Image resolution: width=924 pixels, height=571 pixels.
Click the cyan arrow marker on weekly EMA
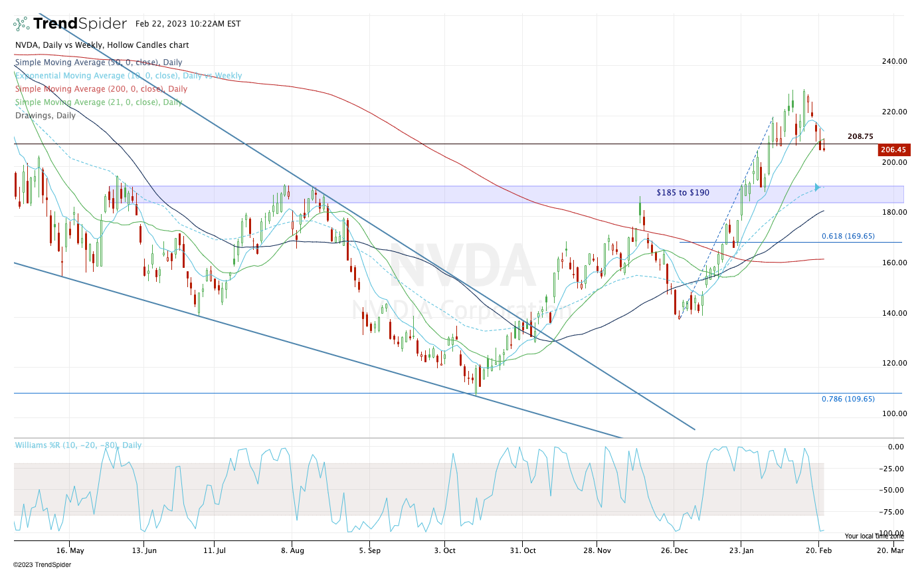coord(818,187)
